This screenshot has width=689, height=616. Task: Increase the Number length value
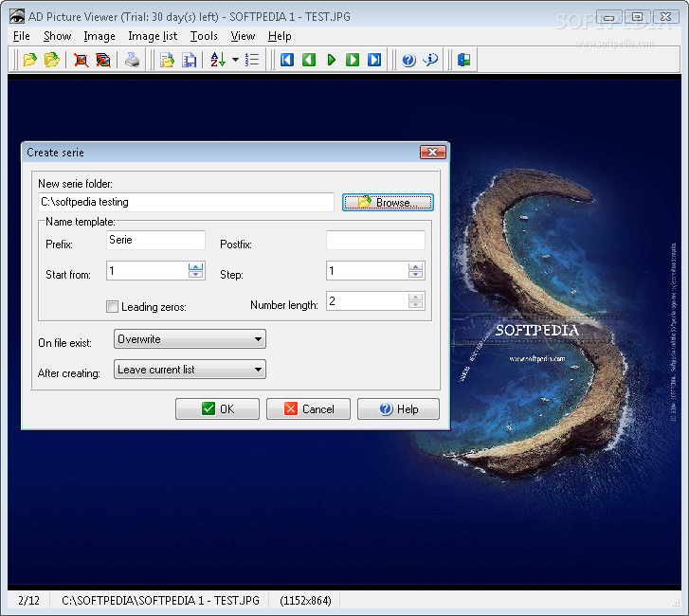[x=415, y=297]
